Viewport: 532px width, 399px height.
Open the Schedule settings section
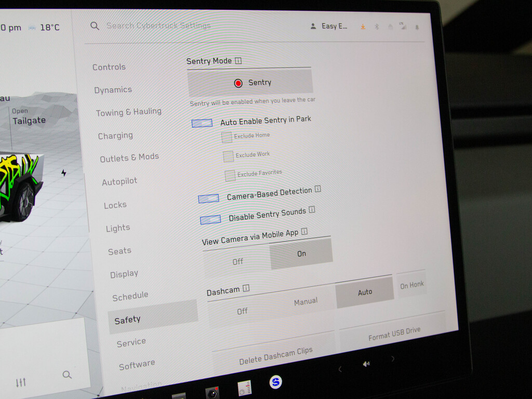coord(130,296)
